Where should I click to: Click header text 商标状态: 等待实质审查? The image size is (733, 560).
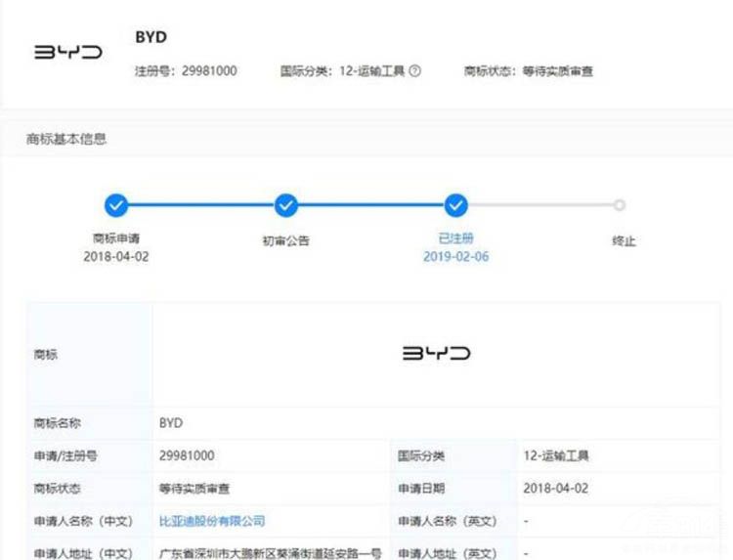[x=528, y=71]
